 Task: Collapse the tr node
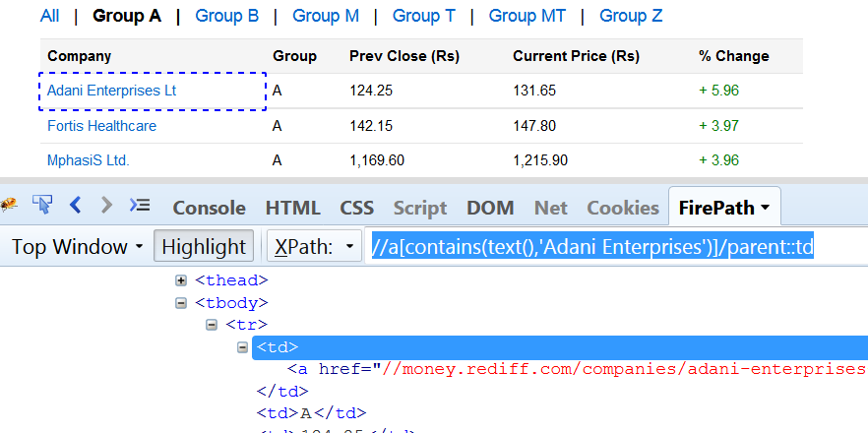(x=212, y=325)
